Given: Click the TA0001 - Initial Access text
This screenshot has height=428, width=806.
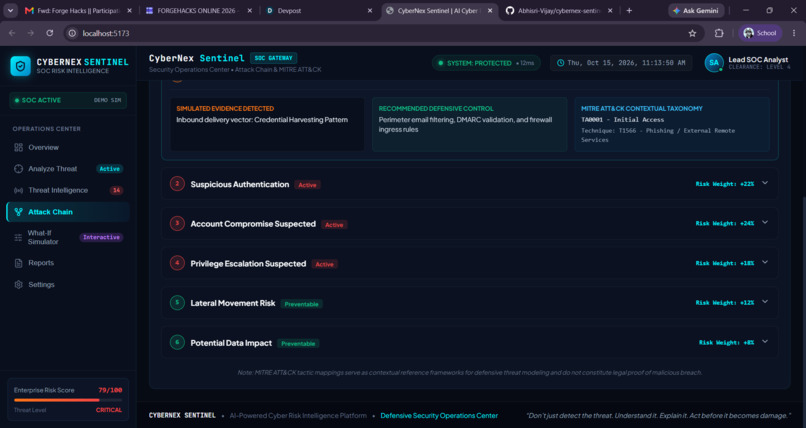Looking at the screenshot, I should click(622, 119).
